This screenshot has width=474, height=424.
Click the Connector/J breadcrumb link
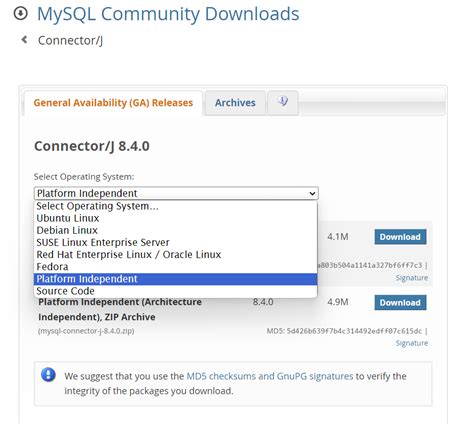point(70,40)
